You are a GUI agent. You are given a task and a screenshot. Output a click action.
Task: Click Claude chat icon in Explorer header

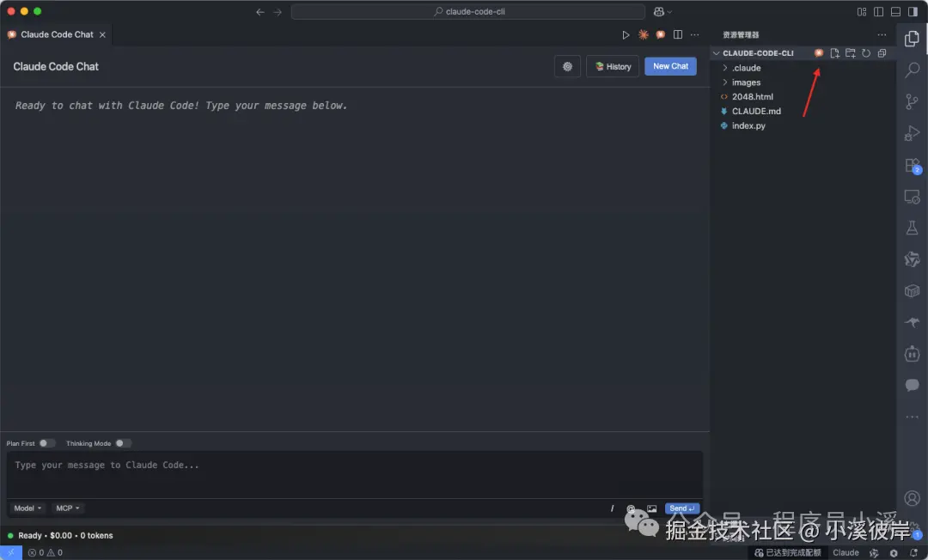pyautogui.click(x=819, y=53)
